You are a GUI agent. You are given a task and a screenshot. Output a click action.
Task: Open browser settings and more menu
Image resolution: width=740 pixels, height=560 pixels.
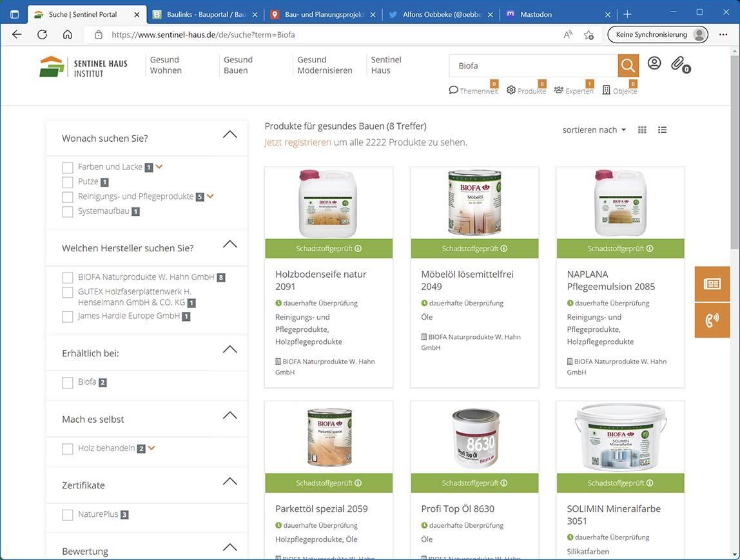pos(723,34)
